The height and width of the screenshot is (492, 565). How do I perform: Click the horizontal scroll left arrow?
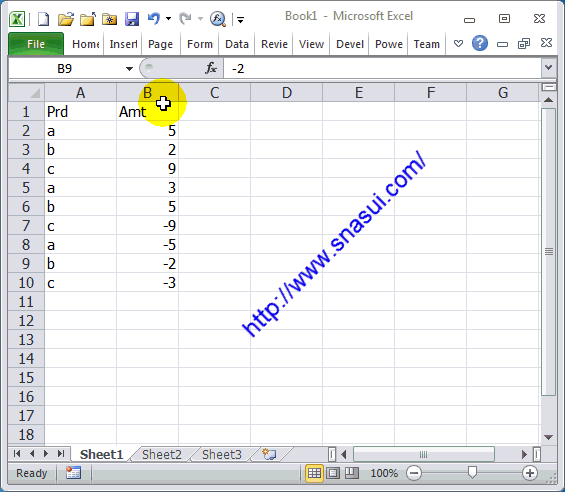pyautogui.click(x=344, y=455)
